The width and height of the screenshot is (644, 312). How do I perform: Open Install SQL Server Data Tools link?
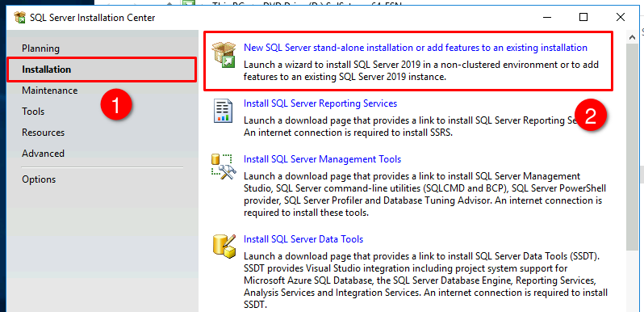(x=303, y=239)
